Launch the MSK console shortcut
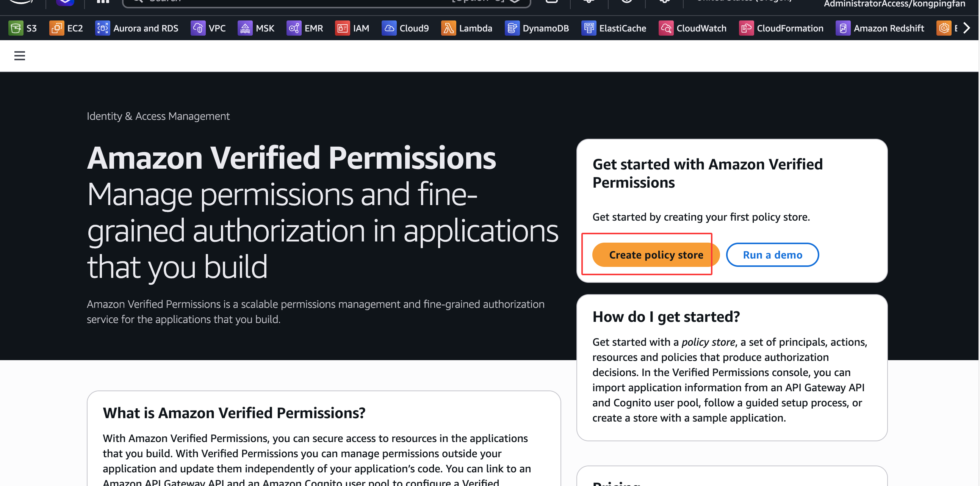Viewport: 980px width, 486px height. pyautogui.click(x=256, y=28)
